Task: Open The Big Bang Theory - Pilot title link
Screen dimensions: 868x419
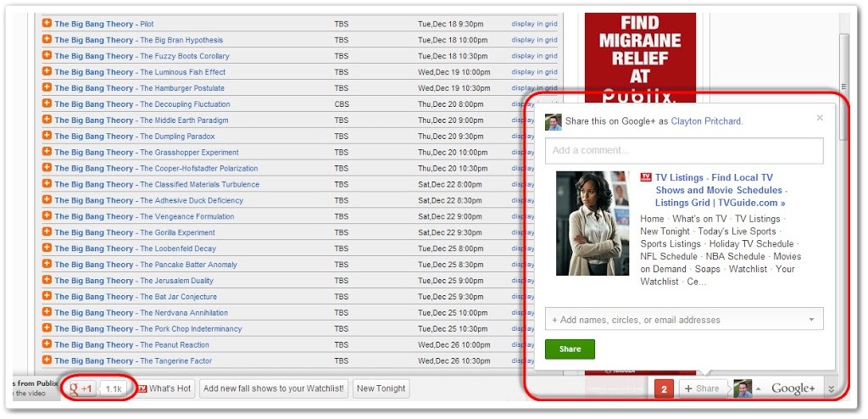Action: click(x=104, y=24)
